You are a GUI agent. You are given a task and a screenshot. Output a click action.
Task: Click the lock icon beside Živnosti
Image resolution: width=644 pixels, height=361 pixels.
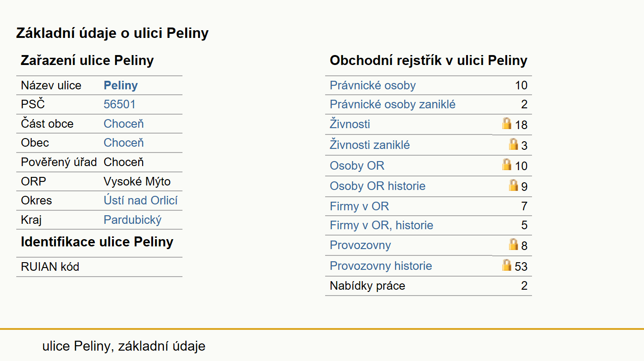coord(507,124)
